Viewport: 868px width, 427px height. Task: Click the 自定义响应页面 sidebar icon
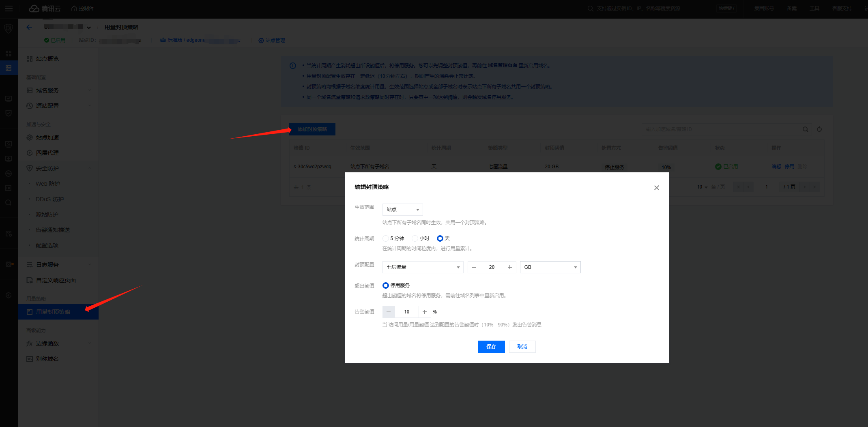pyautogui.click(x=30, y=280)
